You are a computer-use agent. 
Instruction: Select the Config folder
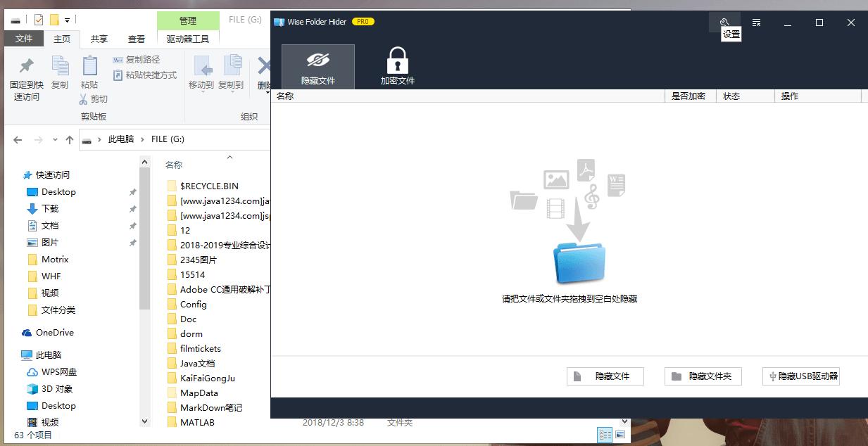tap(193, 304)
